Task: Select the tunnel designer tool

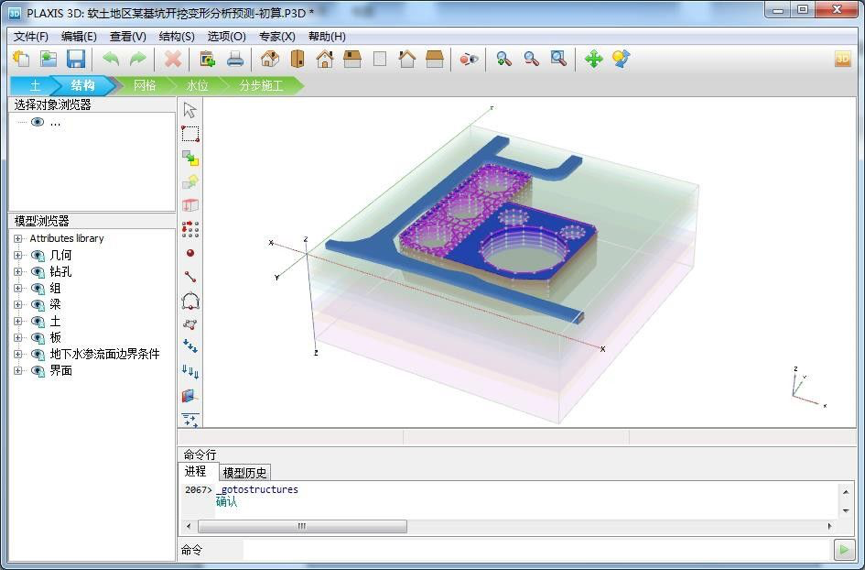Action: point(190,301)
